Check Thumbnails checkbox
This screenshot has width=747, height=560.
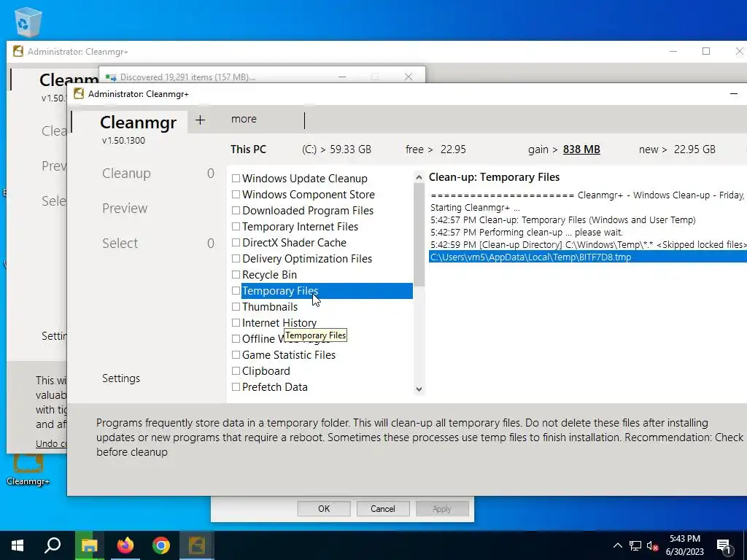point(236,307)
